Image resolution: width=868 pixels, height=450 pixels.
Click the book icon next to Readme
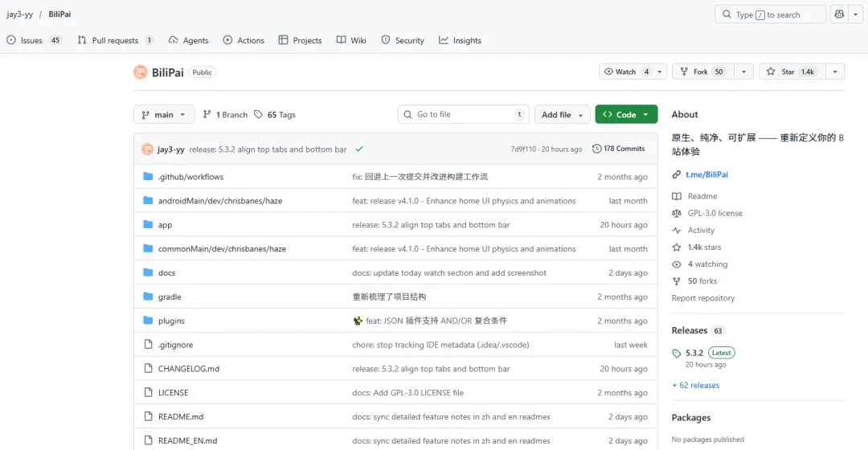(677, 197)
